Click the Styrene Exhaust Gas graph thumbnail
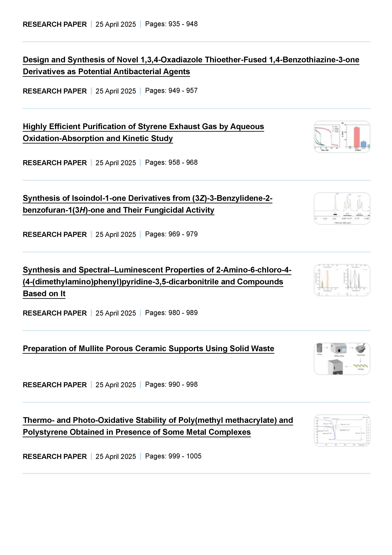 coord(342,137)
